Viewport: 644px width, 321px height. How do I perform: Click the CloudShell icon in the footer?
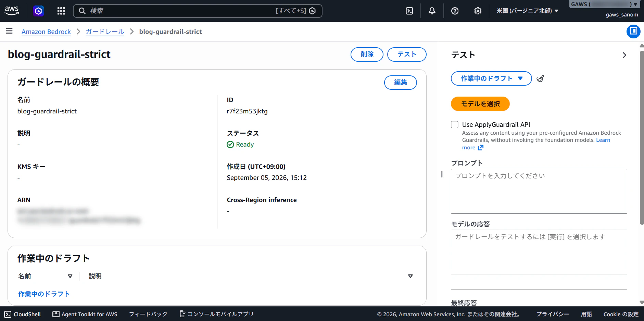pos(8,314)
